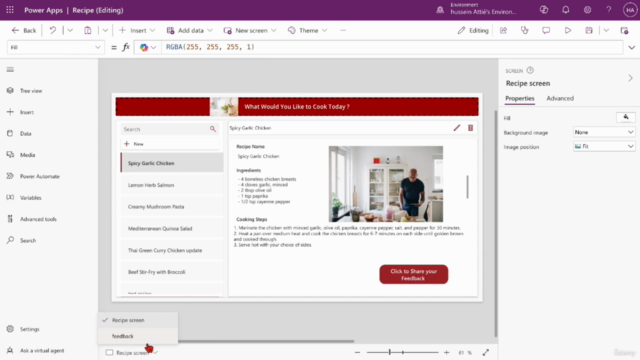The image size is (640, 360).
Task: Expand the undo options dropdown arrow
Action: tap(70, 31)
